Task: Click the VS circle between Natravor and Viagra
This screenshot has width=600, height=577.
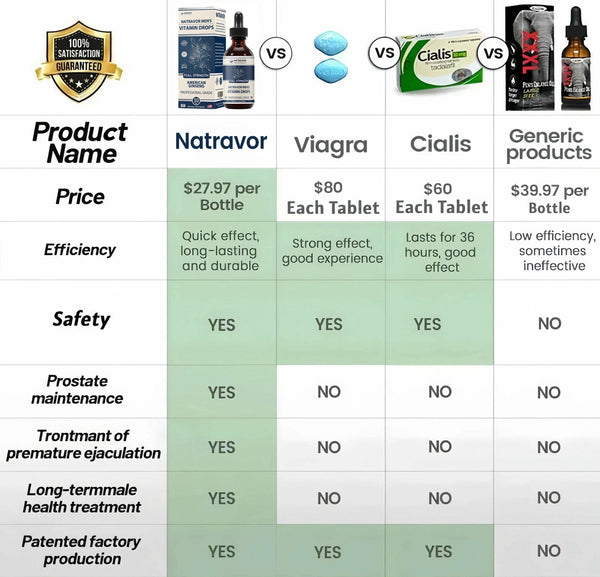Action: (x=276, y=52)
